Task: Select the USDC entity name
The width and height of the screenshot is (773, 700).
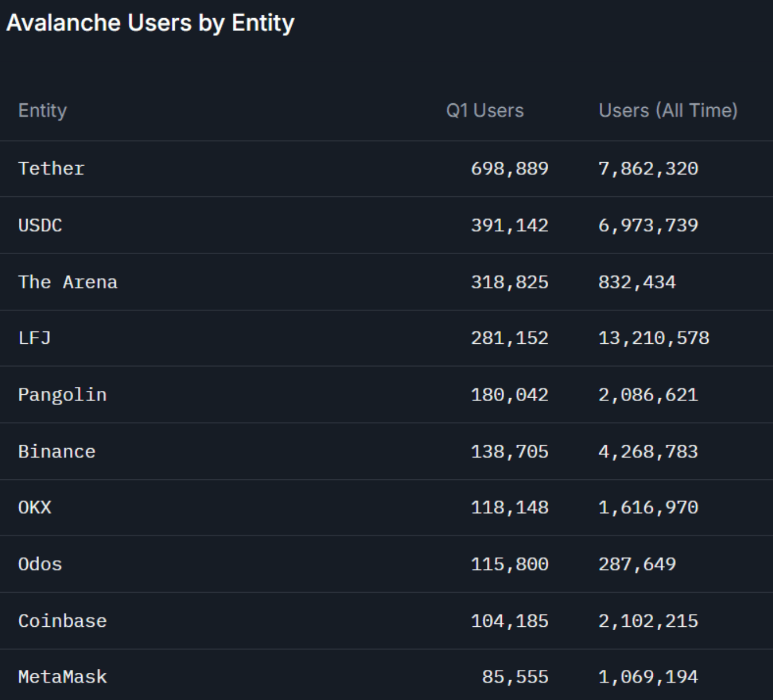Action: pos(40,225)
